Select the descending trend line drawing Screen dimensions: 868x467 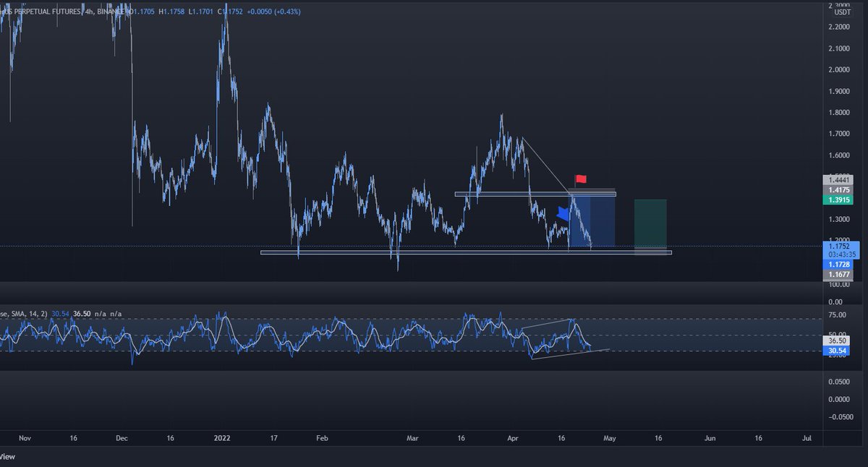click(x=548, y=165)
